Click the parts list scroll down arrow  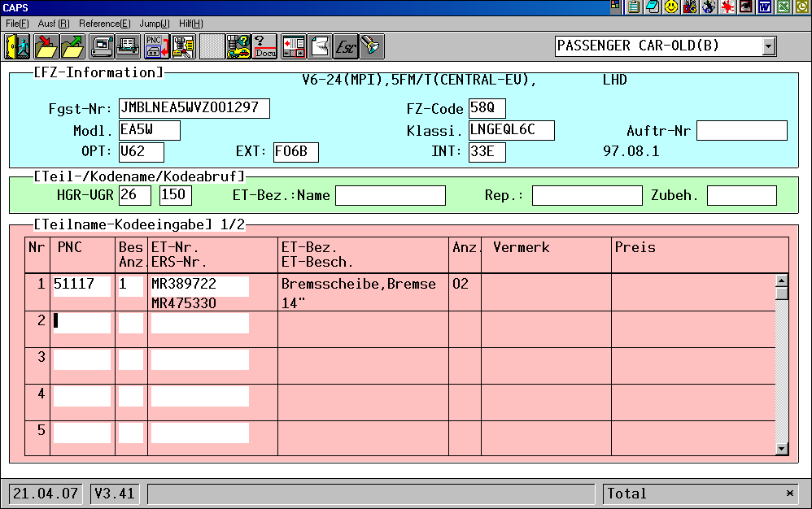click(x=782, y=448)
